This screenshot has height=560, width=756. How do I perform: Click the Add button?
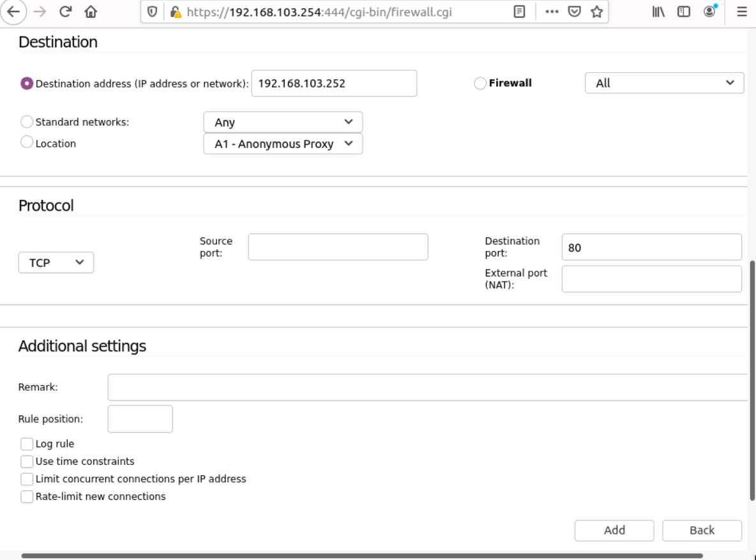614,530
